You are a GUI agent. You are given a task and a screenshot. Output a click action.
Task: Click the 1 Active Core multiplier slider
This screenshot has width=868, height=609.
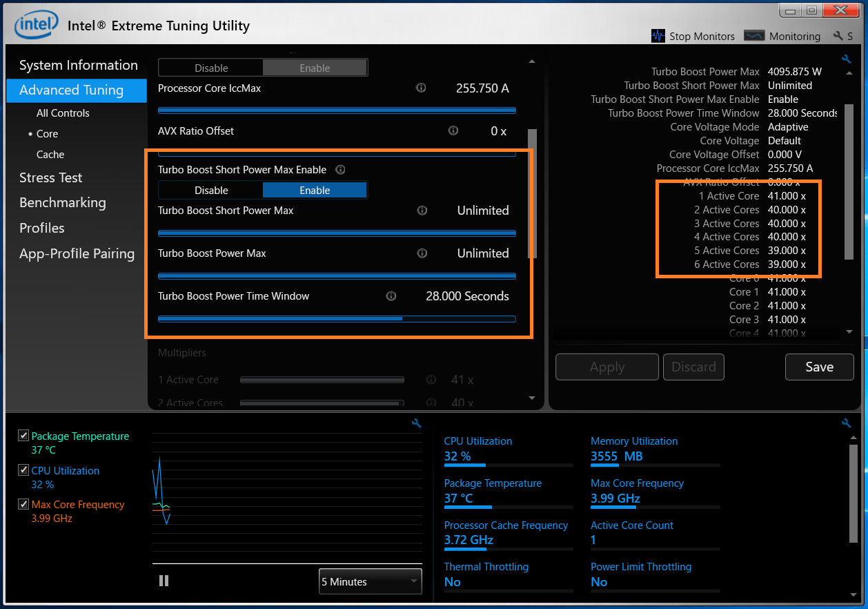pyautogui.click(x=322, y=380)
